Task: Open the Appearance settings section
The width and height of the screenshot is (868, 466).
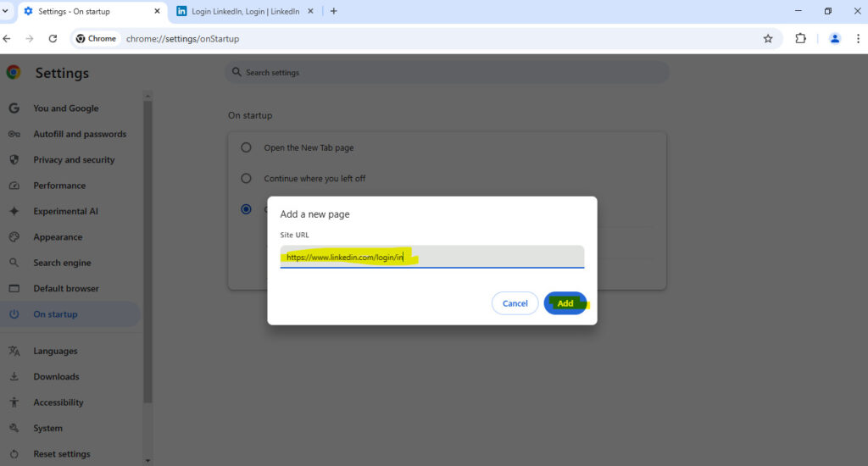Action: point(58,237)
